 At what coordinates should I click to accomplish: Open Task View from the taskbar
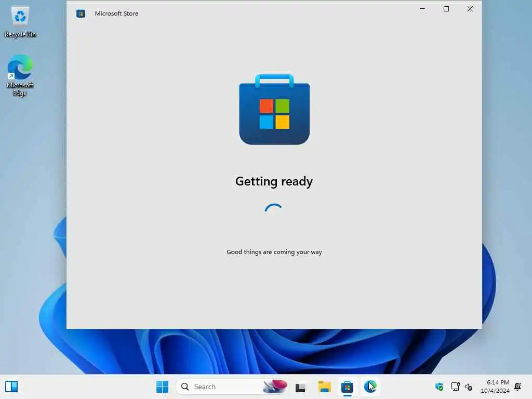[x=300, y=387]
